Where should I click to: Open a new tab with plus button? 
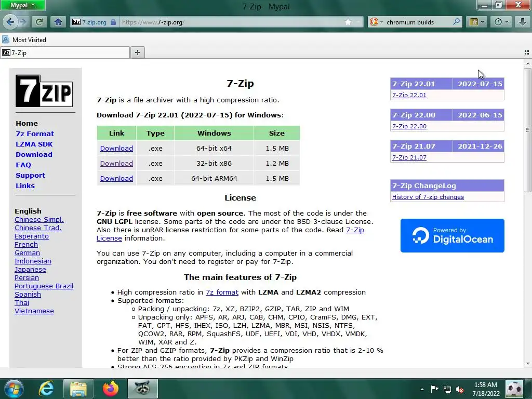click(137, 52)
